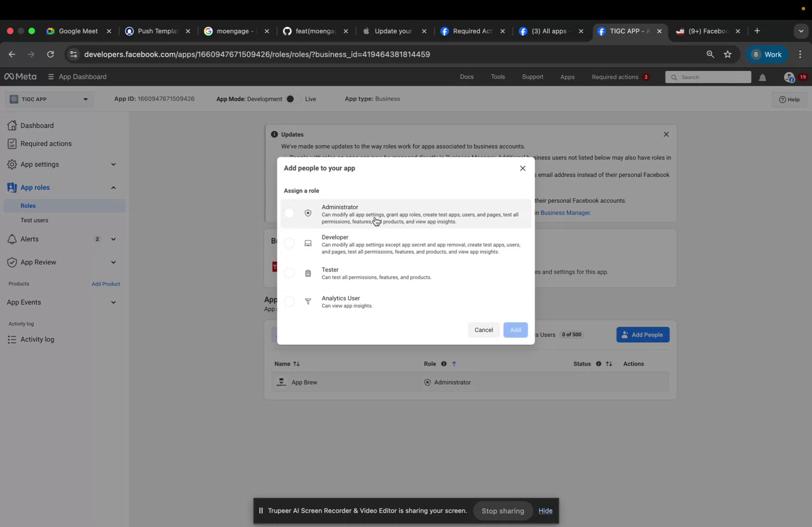Open the Meta logo home icon
The image size is (812, 527).
tap(11, 77)
